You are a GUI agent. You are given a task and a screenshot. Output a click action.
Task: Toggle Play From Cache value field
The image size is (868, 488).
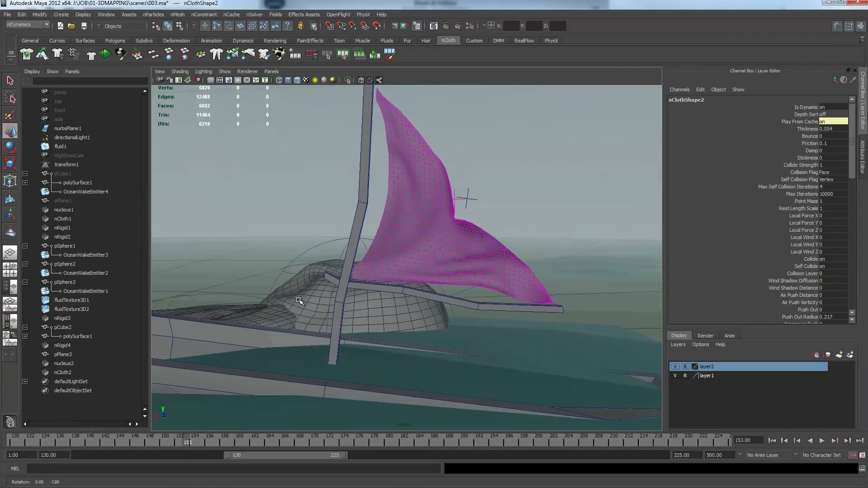[x=833, y=122]
